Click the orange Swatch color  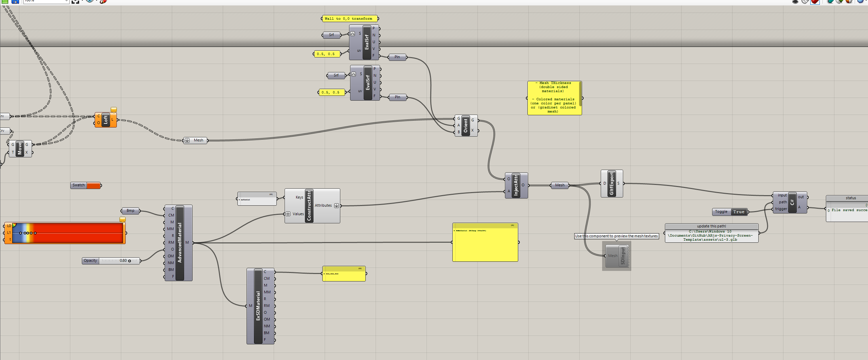pos(93,185)
